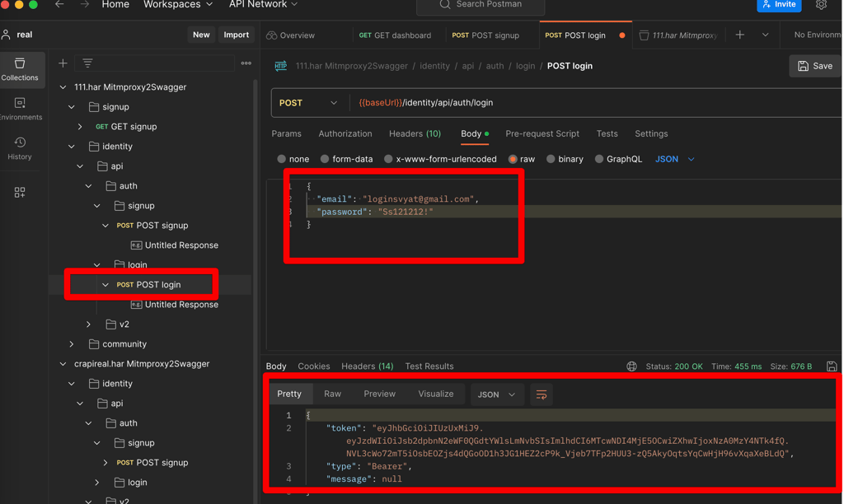The width and height of the screenshot is (844, 504).
Task: Go forward with the right arrow
Action: [84, 4]
